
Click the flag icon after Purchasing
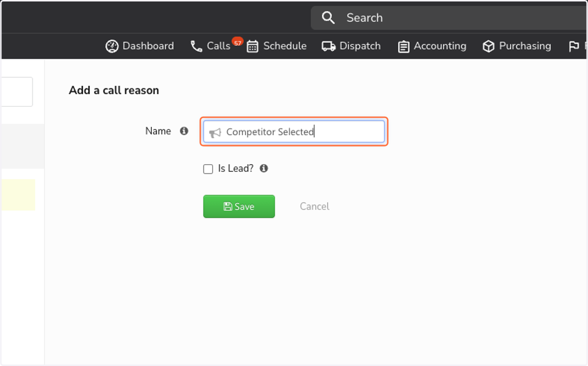click(x=574, y=47)
